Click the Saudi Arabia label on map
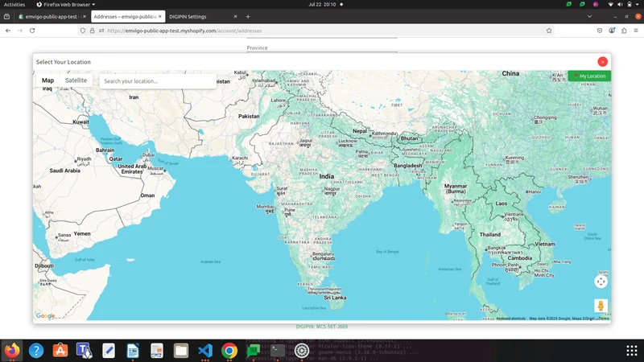Screen dimensions: 644x362 [x=65, y=171]
